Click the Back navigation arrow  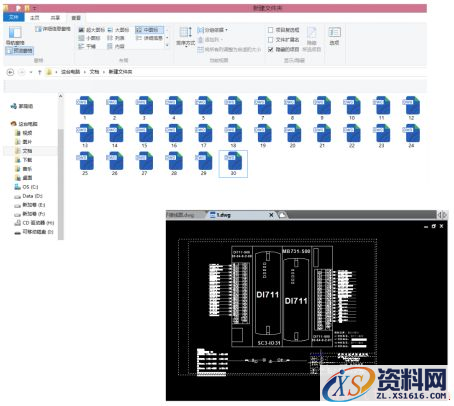(x=10, y=72)
